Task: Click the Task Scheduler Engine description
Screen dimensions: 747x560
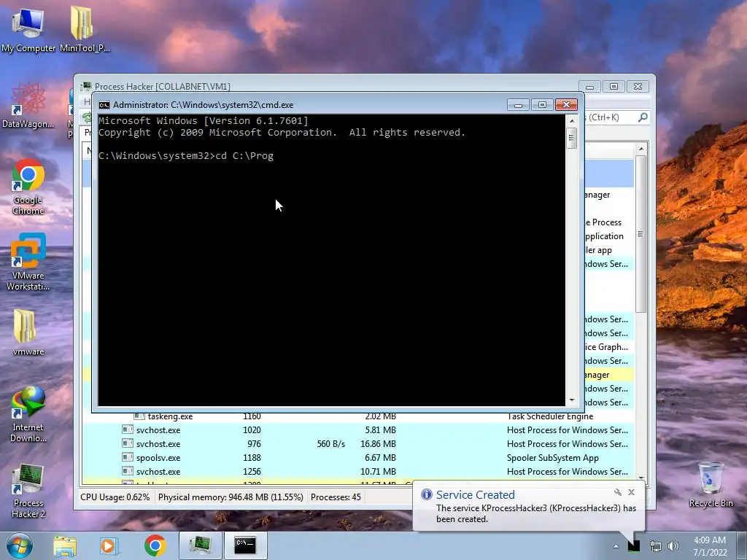Action: (550, 416)
